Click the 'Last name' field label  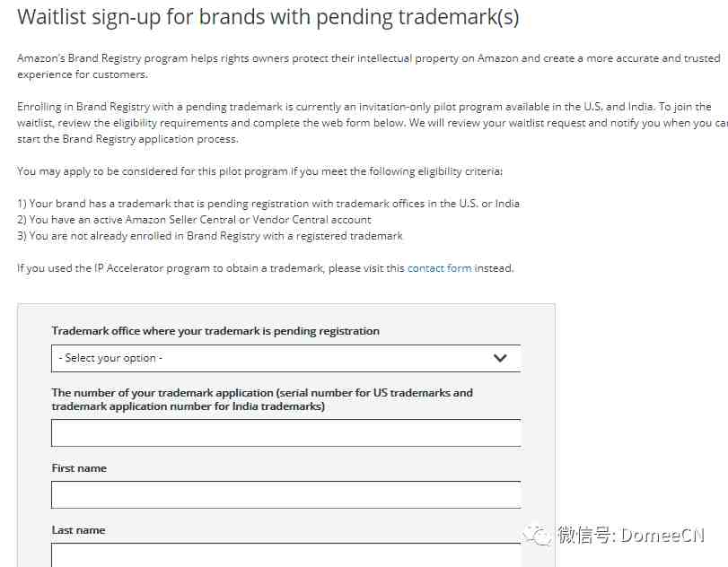[78, 530]
